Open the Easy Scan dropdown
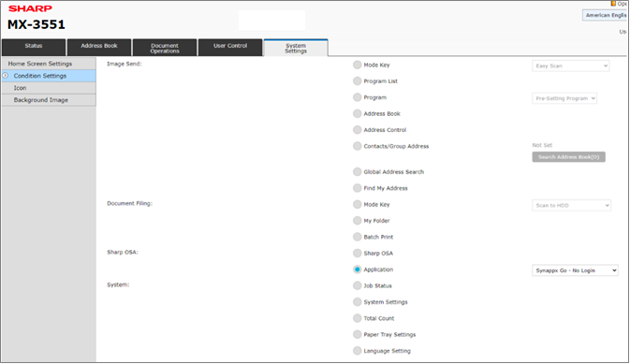Screen dimensions: 630x364 pos(570,66)
